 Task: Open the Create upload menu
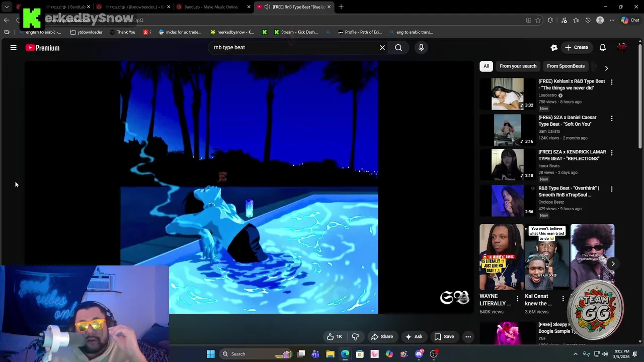[576, 48]
